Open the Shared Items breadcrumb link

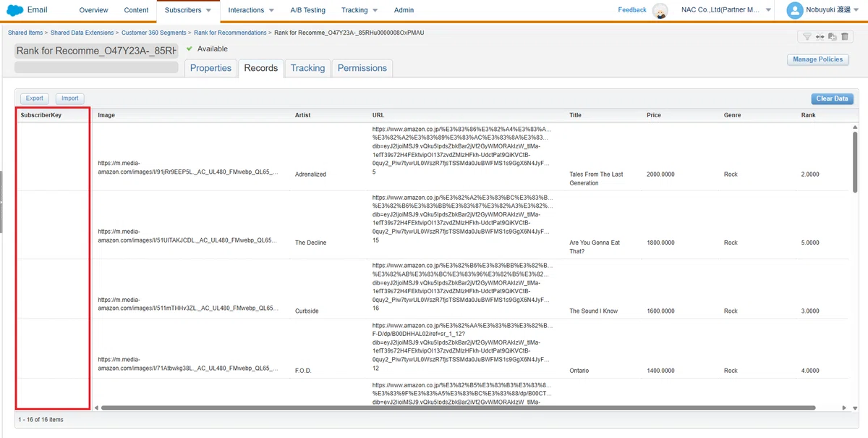[25, 33]
